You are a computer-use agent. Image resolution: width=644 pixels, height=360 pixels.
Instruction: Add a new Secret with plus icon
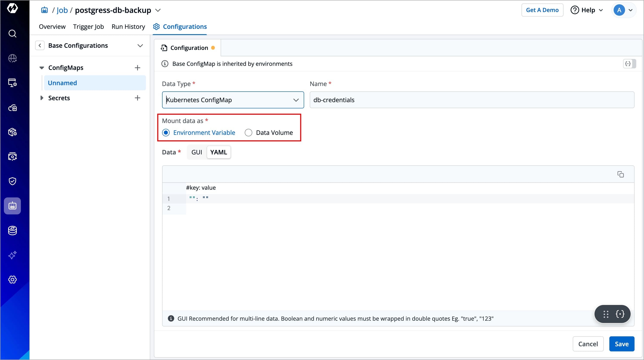point(137,98)
